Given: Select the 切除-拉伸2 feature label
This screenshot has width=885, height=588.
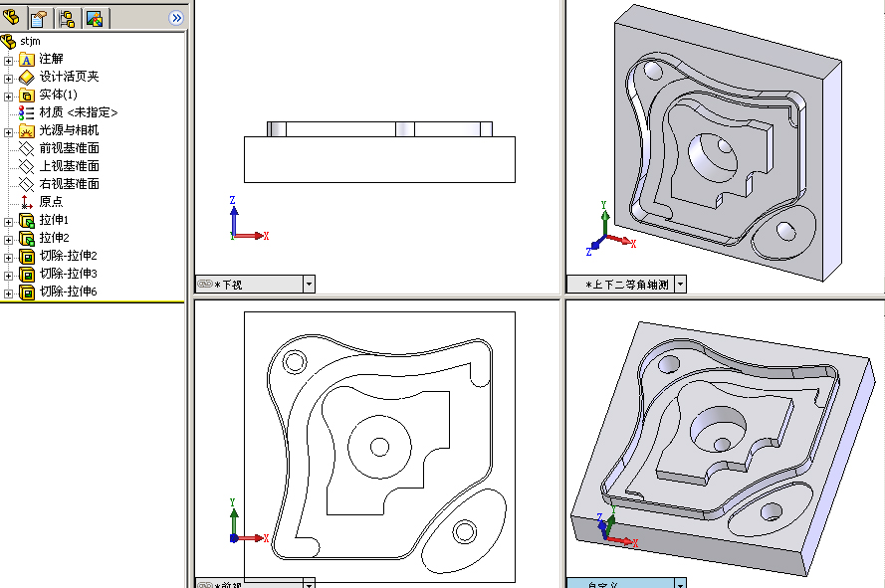Looking at the screenshot, I should 69,256.
